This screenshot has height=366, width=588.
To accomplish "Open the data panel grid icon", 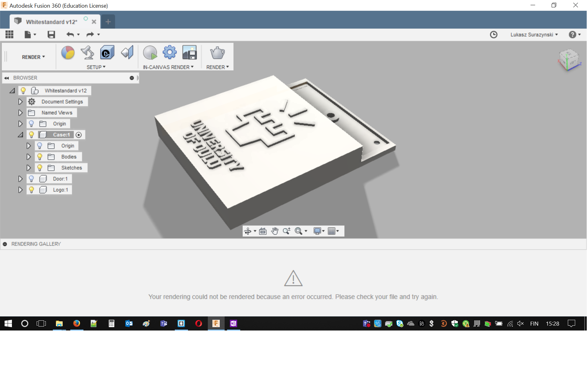I will [9, 35].
